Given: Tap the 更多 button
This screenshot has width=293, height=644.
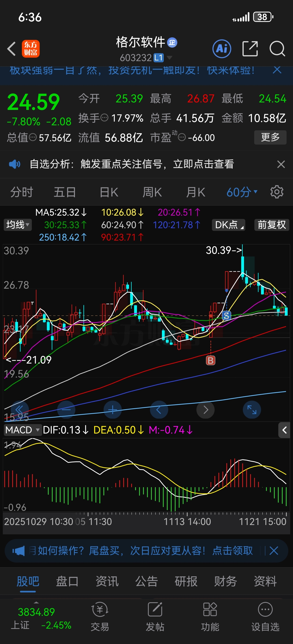Looking at the screenshot, I should [270, 137].
